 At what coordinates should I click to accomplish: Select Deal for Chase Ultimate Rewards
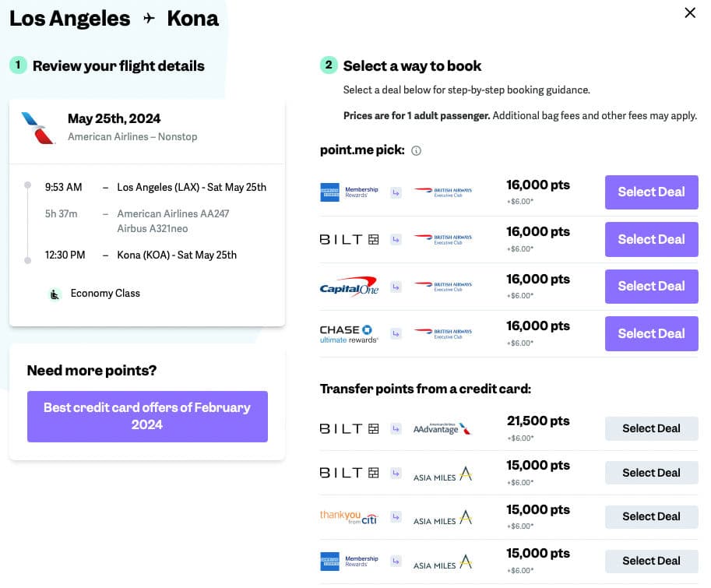coord(651,333)
